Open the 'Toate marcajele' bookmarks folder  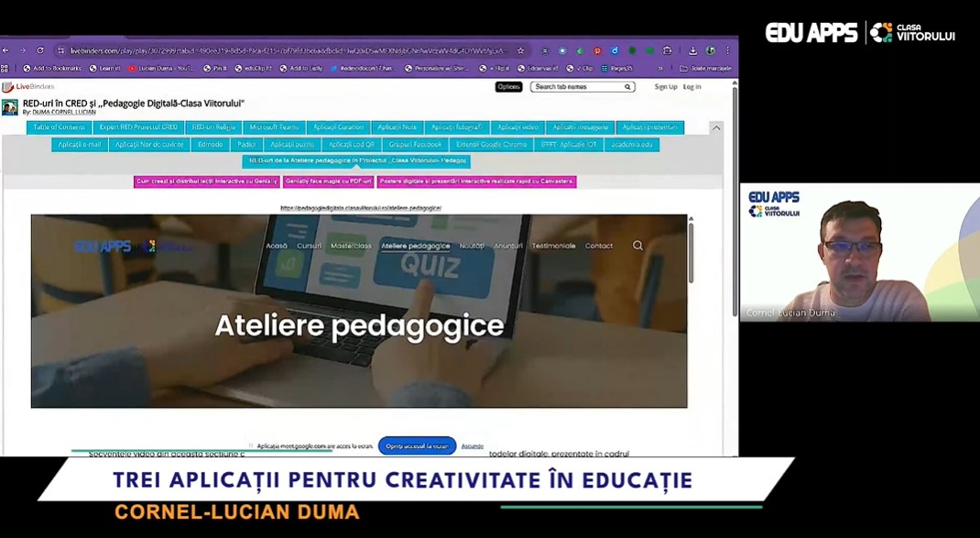pos(705,68)
